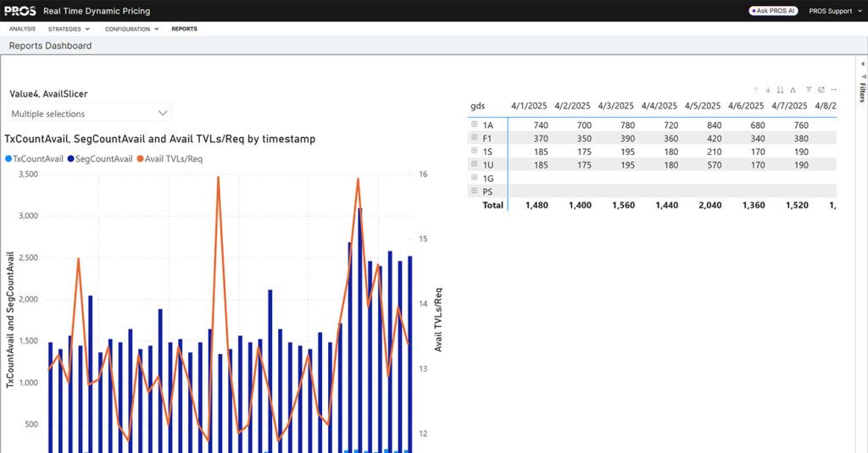Viewport: 868px width, 453px height.
Task: Open the Multiple selections slicer dropdown
Action: pyautogui.click(x=90, y=113)
